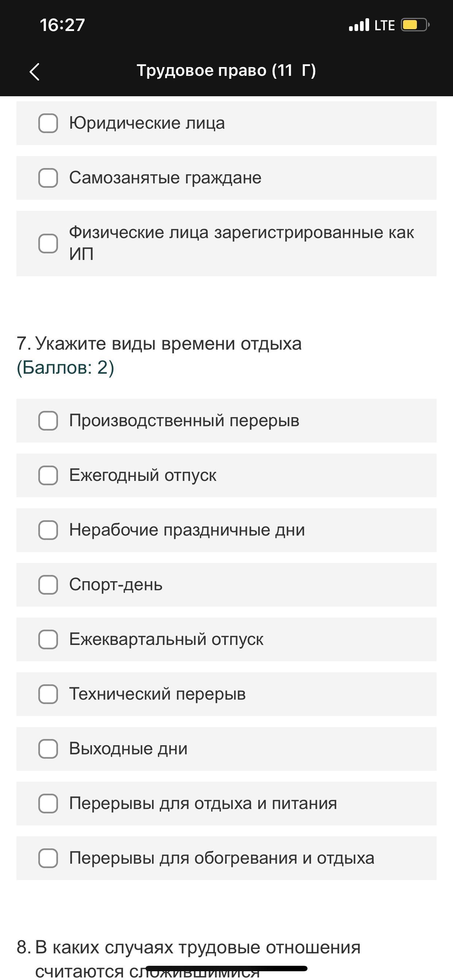Viewport: 453px width, 980px height.
Task: Select the "Ежегодный отпуск" checkbox
Action: point(48,475)
